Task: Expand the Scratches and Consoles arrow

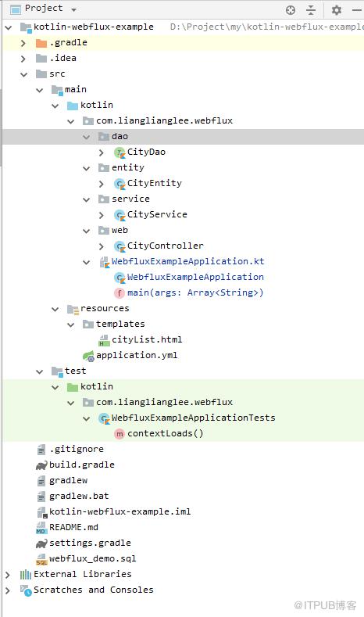Action: click(x=8, y=590)
